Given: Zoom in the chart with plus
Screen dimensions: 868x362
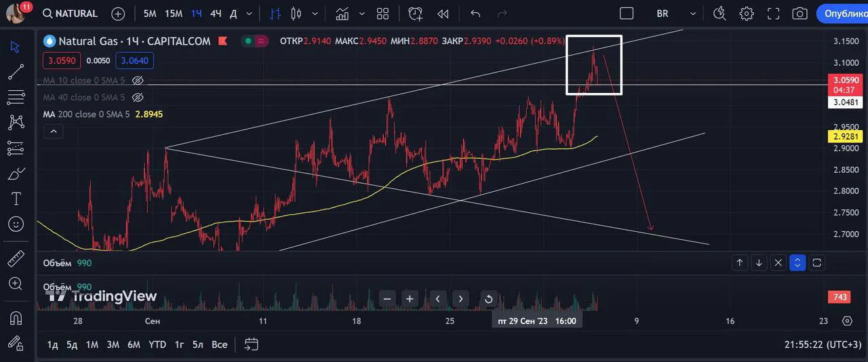Looking at the screenshot, I should coord(410,298).
